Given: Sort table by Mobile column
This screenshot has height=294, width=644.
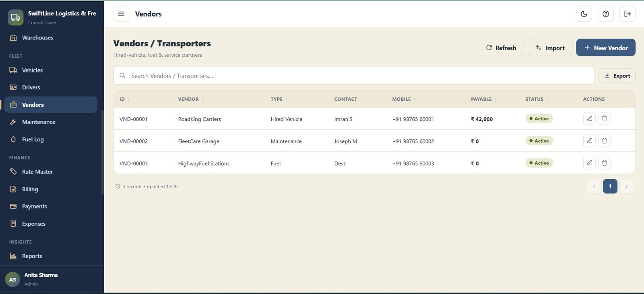Looking at the screenshot, I should click(404, 99).
